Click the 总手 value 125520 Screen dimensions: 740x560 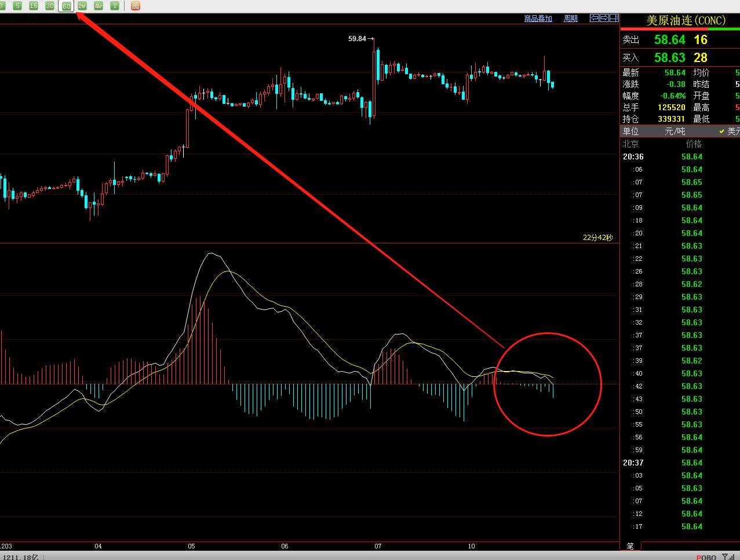[672, 107]
